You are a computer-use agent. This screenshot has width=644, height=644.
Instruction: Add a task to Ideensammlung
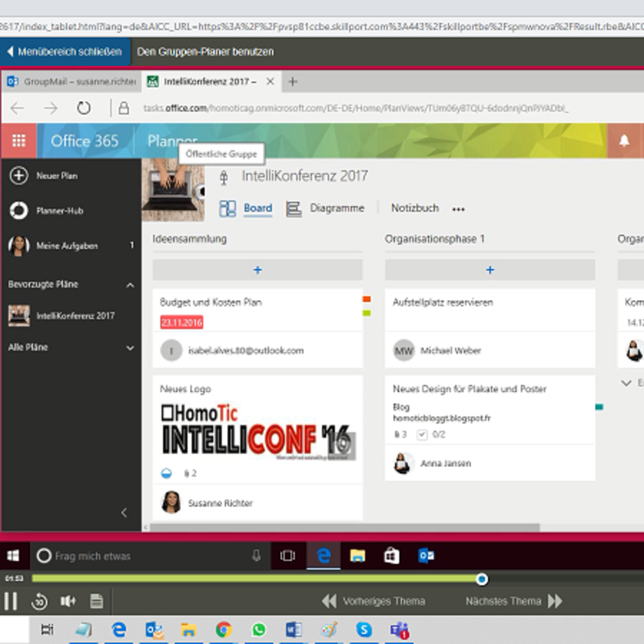coord(258,270)
